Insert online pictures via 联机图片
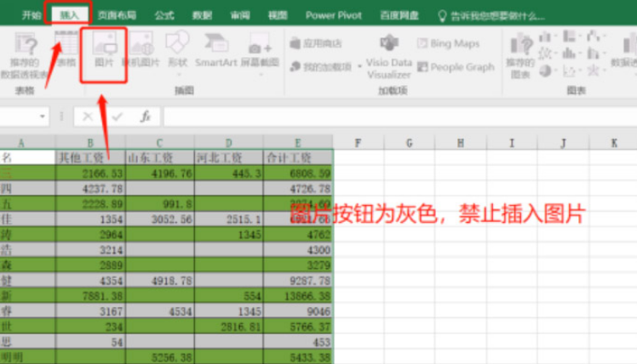The image size is (637, 364). click(x=141, y=48)
